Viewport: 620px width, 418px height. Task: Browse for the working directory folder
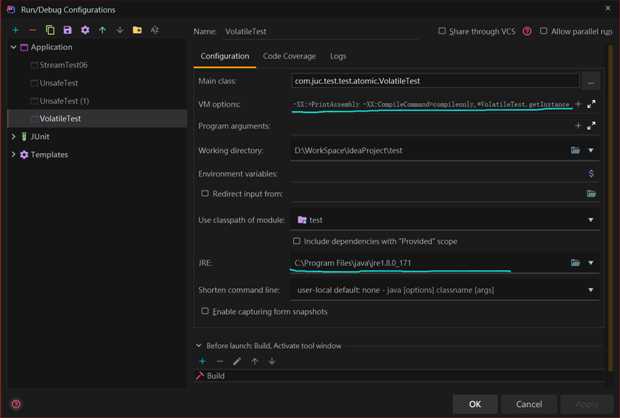click(x=575, y=150)
